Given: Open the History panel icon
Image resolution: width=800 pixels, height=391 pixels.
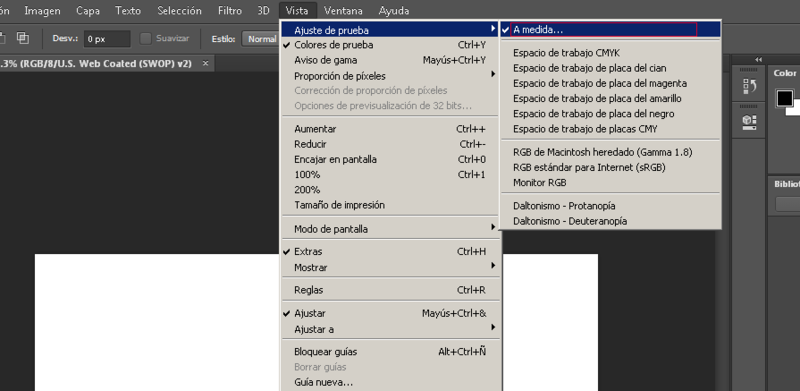Looking at the screenshot, I should pos(749,87).
